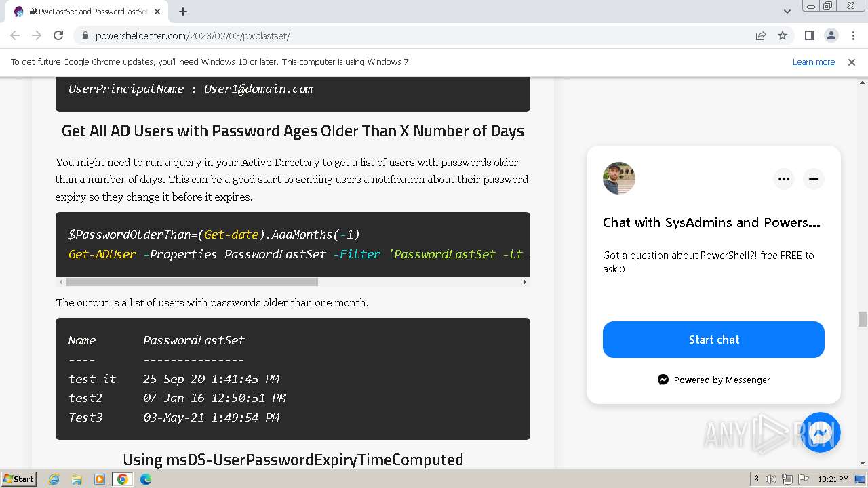
Task: Bookmark this tab with star
Action: click(x=783, y=35)
